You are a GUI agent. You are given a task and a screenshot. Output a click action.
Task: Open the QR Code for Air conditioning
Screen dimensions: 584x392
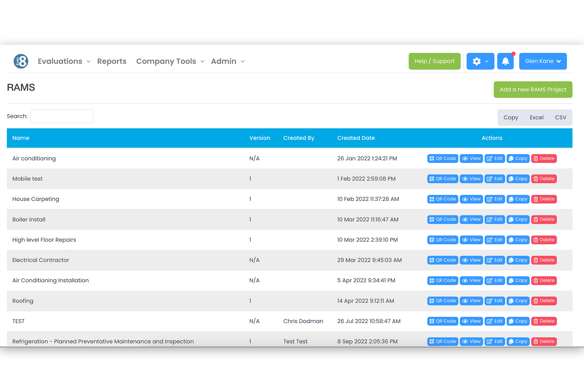coord(442,158)
